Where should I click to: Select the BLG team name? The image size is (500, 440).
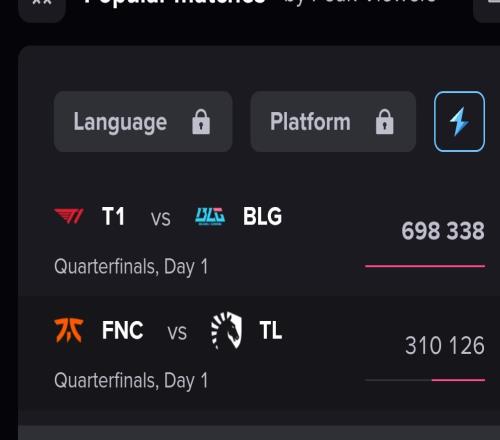(x=262, y=217)
